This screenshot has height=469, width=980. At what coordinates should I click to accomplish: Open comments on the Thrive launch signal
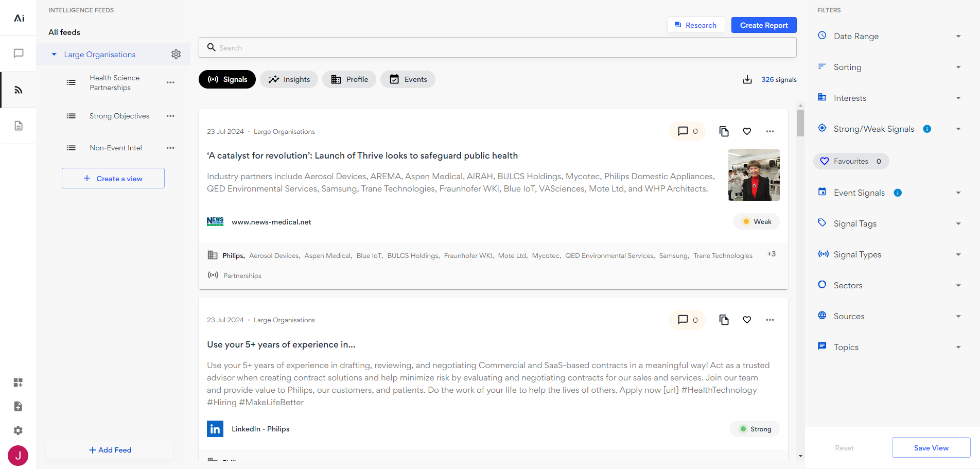click(687, 131)
